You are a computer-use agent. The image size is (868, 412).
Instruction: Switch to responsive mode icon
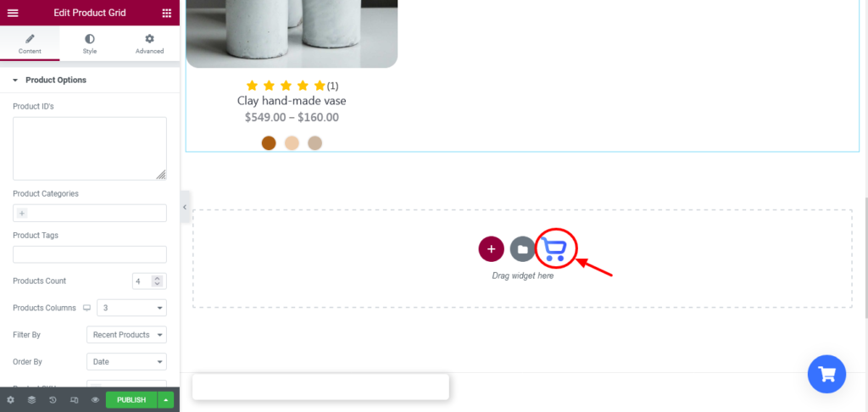click(75, 400)
